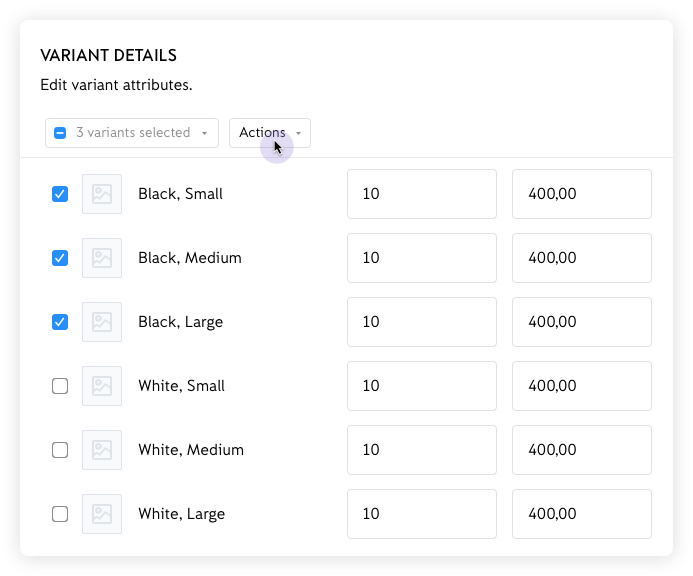Screen dimensions: 693x576
Task: Uncheck the Black, Small variant checkbox
Action: 60,194
